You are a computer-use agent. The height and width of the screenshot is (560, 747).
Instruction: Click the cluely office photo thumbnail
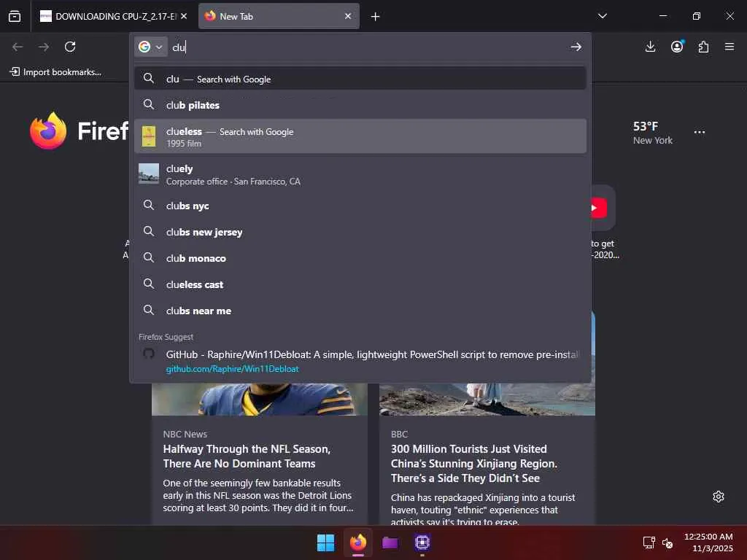(149, 174)
